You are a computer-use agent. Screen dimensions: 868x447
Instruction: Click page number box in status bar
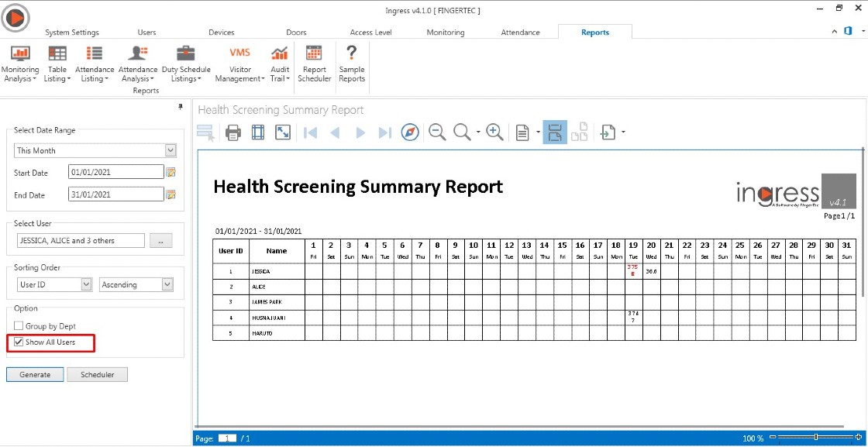pyautogui.click(x=228, y=438)
